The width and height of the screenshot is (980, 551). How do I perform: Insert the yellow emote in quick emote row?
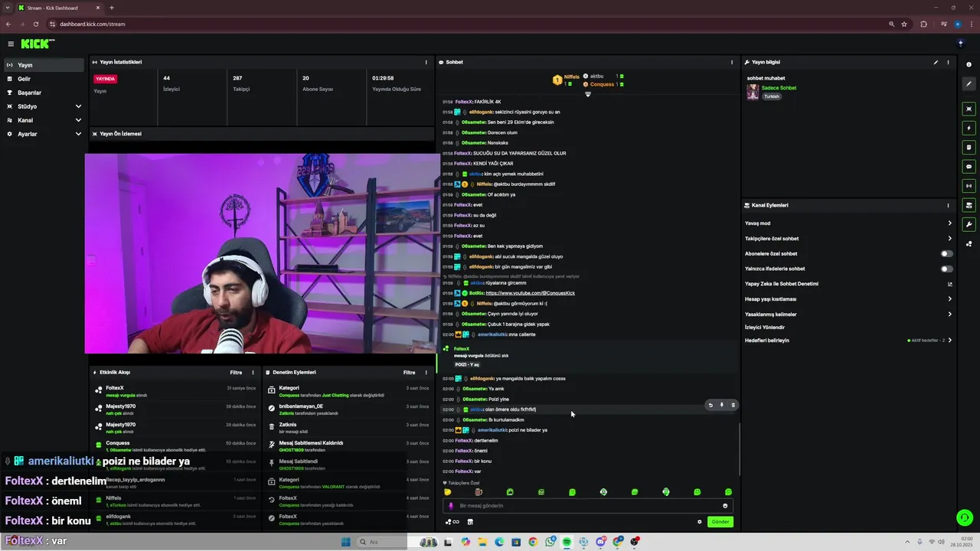(x=448, y=492)
